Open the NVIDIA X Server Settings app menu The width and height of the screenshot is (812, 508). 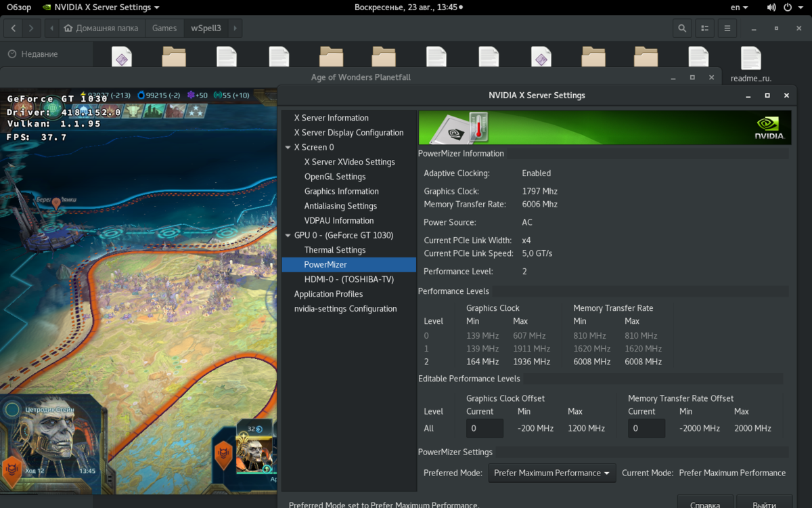pos(101,7)
